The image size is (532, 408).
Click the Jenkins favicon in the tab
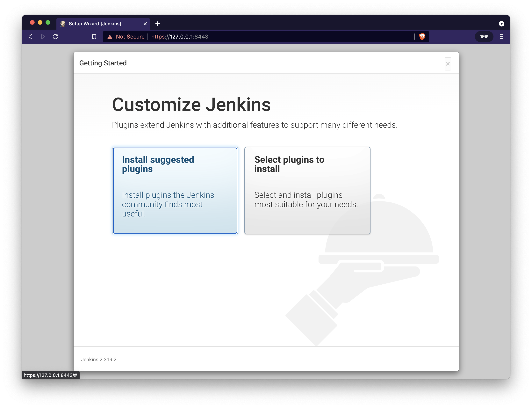(x=63, y=24)
